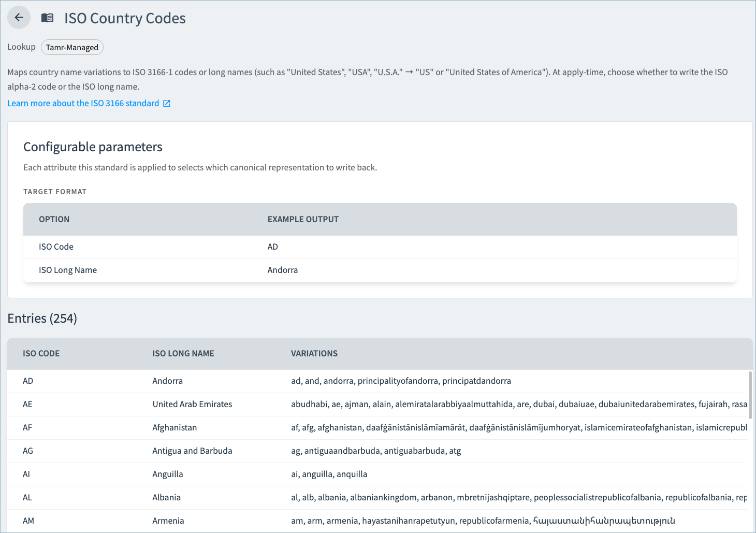Select the AI code cell
Screen dimensions: 756x533
26,474
